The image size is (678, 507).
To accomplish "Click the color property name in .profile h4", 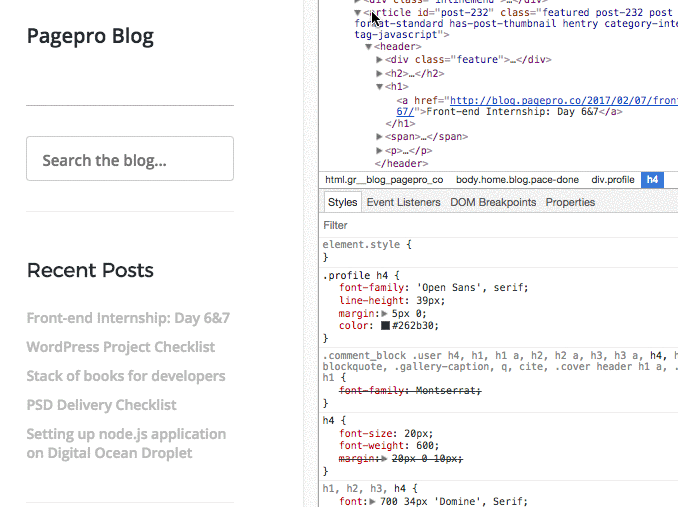I will point(353,325).
